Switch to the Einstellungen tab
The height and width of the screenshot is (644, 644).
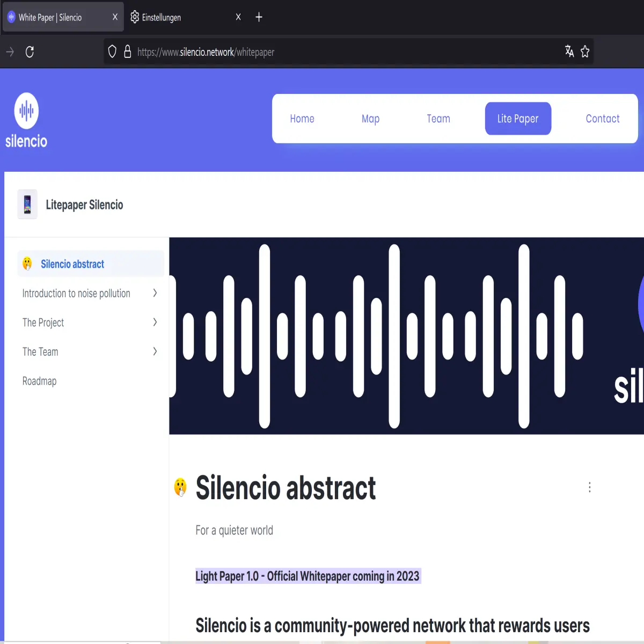point(186,17)
